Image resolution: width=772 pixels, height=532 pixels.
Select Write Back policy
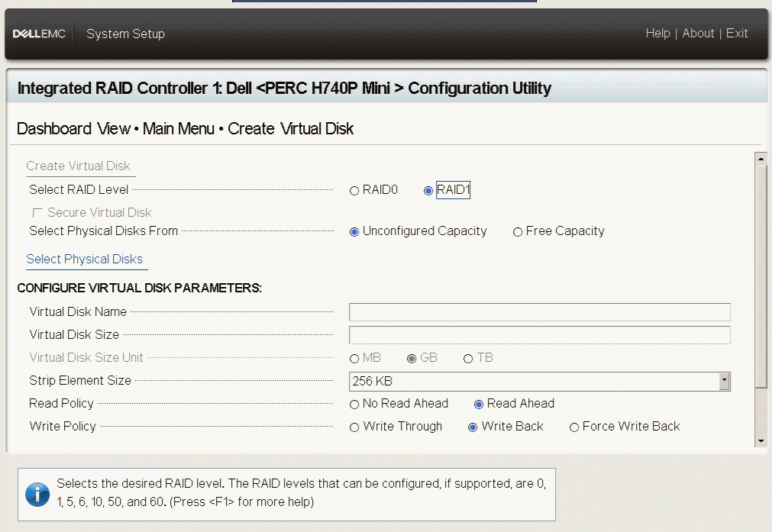pos(473,427)
